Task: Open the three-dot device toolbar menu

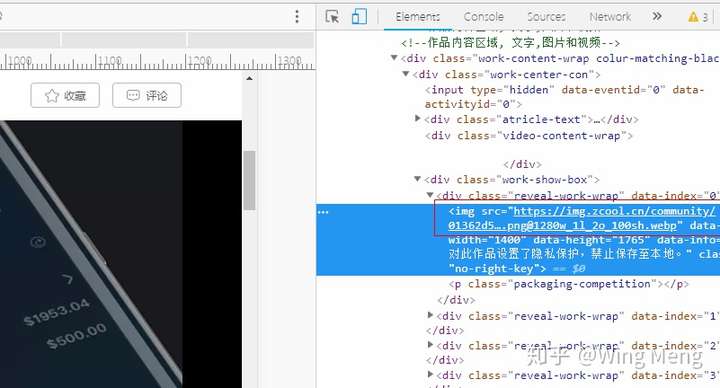Action: point(297,17)
